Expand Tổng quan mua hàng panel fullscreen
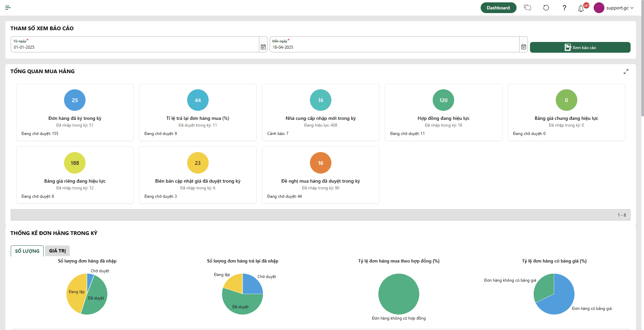Screen dimensions: 644x330 (x=626, y=72)
